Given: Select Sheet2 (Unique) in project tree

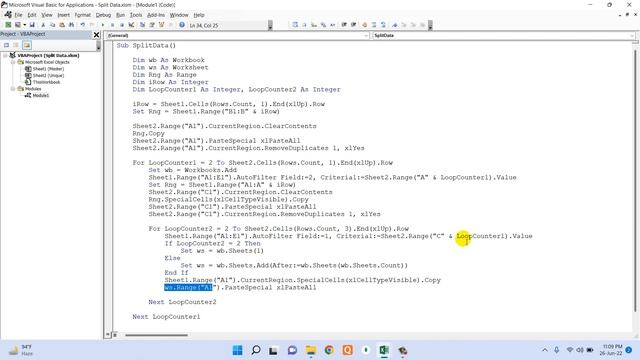Looking at the screenshot, I should (x=48, y=76).
